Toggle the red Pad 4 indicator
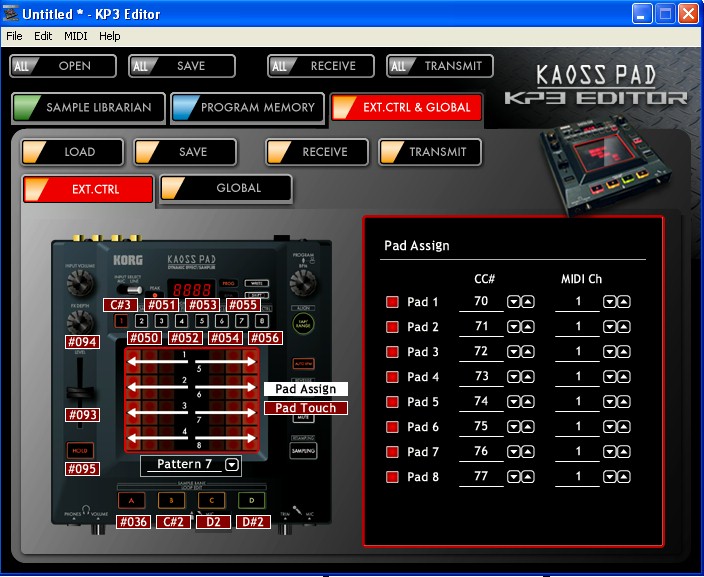 [392, 377]
